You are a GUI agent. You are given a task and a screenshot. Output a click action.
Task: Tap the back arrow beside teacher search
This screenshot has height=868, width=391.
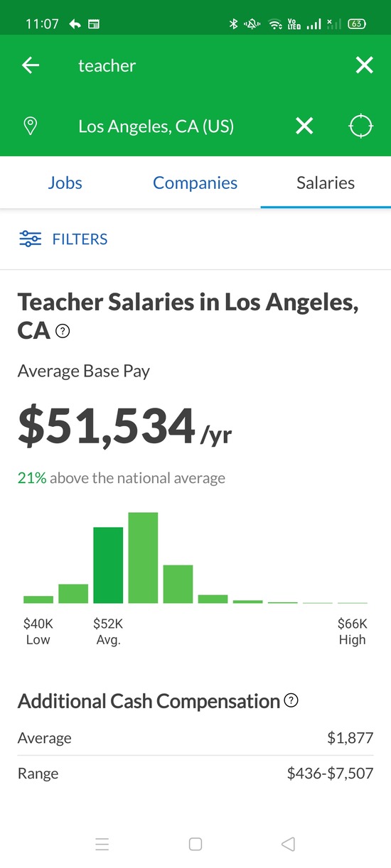(x=31, y=65)
